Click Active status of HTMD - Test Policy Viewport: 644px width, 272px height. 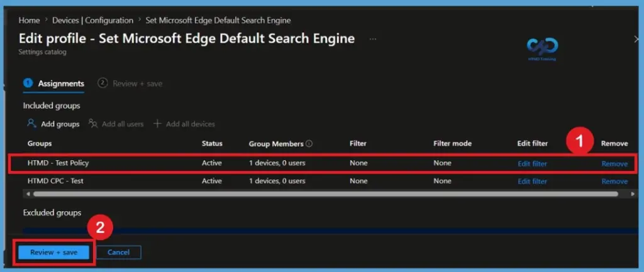(211, 163)
